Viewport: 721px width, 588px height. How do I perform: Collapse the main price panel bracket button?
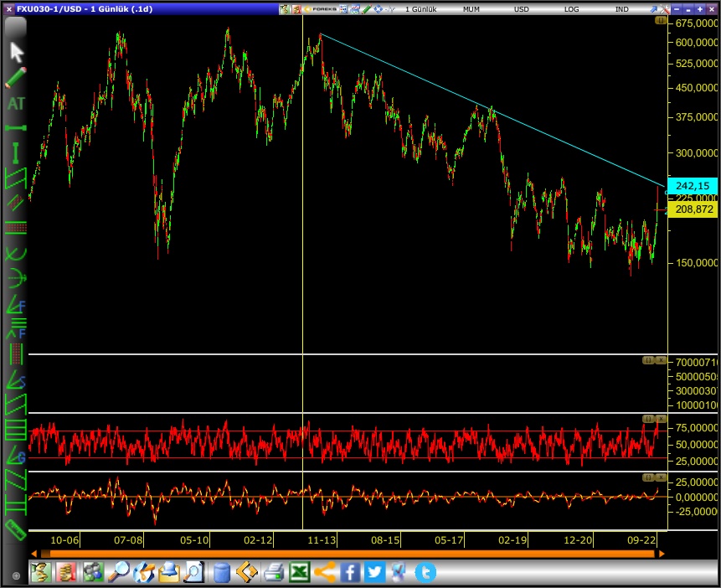click(661, 21)
